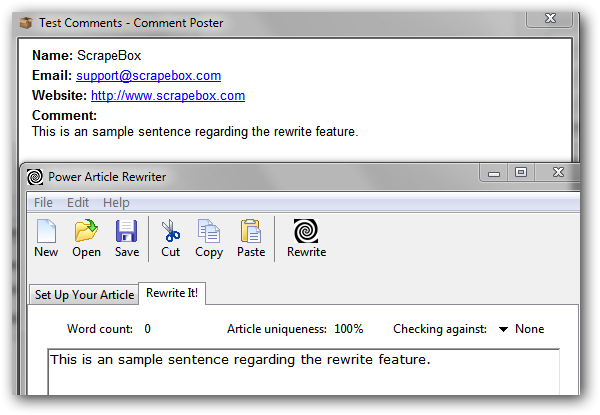
Task: Maximize the Power Article Rewriter window
Action: coord(521,173)
